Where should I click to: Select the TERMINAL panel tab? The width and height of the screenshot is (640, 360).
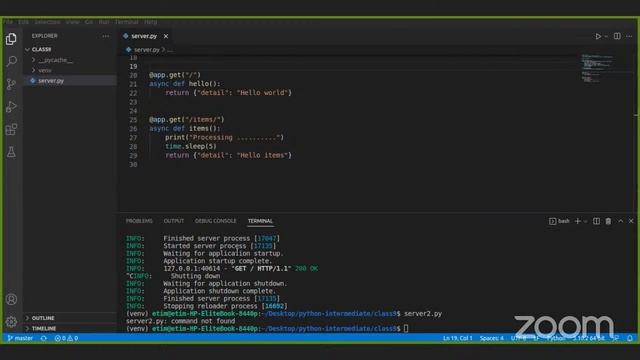(x=260, y=221)
